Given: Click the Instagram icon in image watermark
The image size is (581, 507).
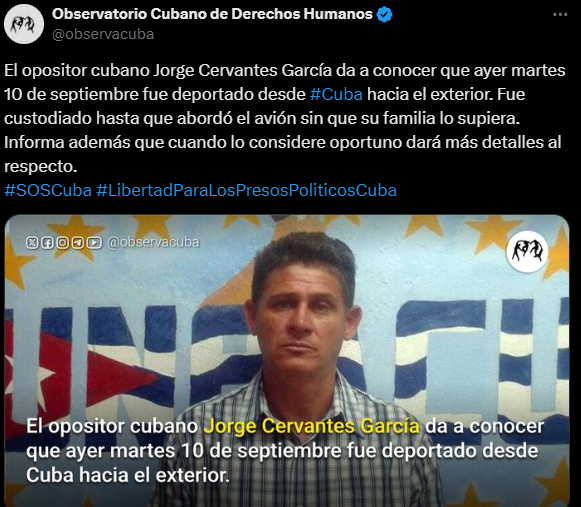Looking at the screenshot, I should click(63, 243).
